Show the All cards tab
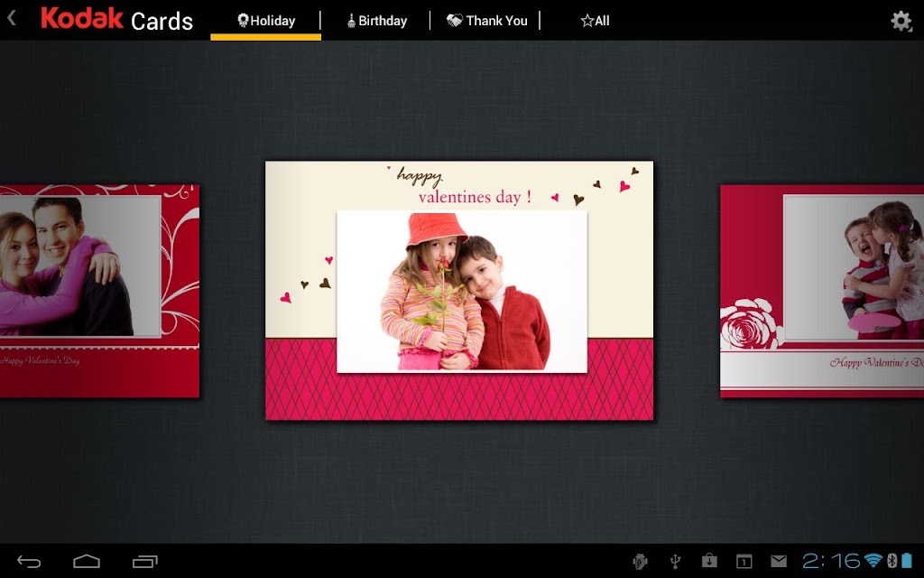The width and height of the screenshot is (924, 578). 595,21
